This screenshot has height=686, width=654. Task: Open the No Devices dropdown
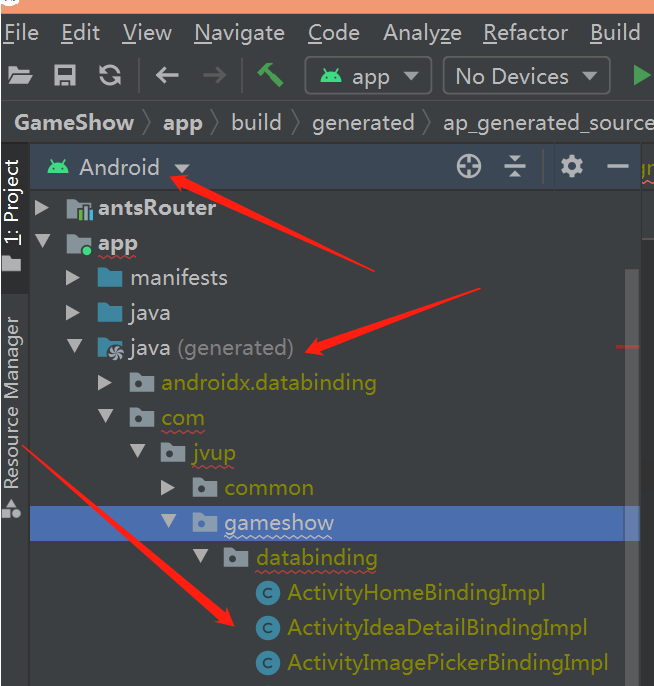tap(525, 76)
